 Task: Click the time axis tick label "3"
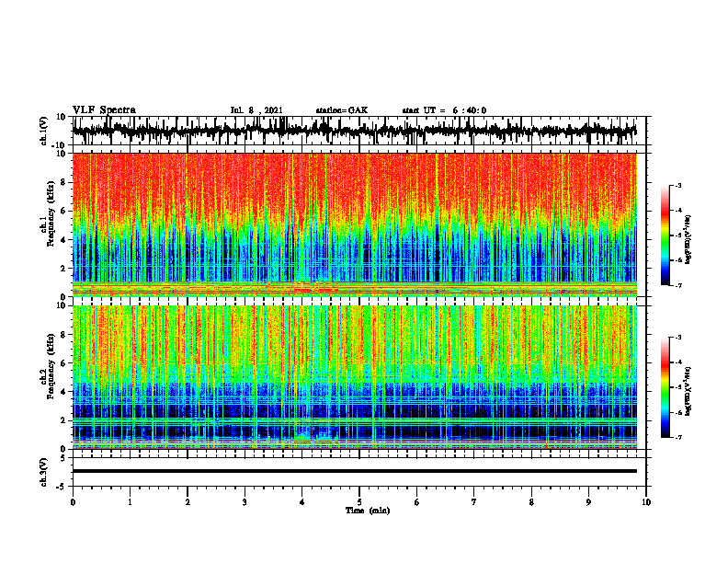[x=245, y=502]
